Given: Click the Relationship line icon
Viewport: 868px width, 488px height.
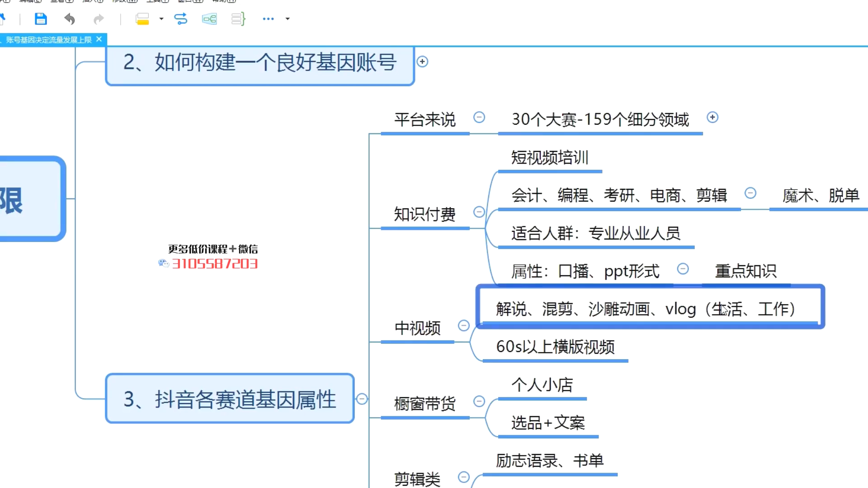Looking at the screenshot, I should click(181, 19).
